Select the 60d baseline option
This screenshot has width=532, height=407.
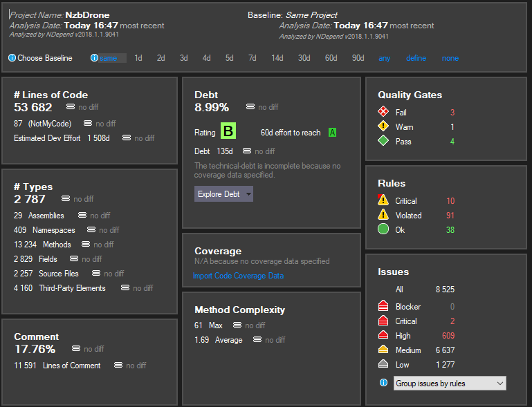[x=331, y=58]
